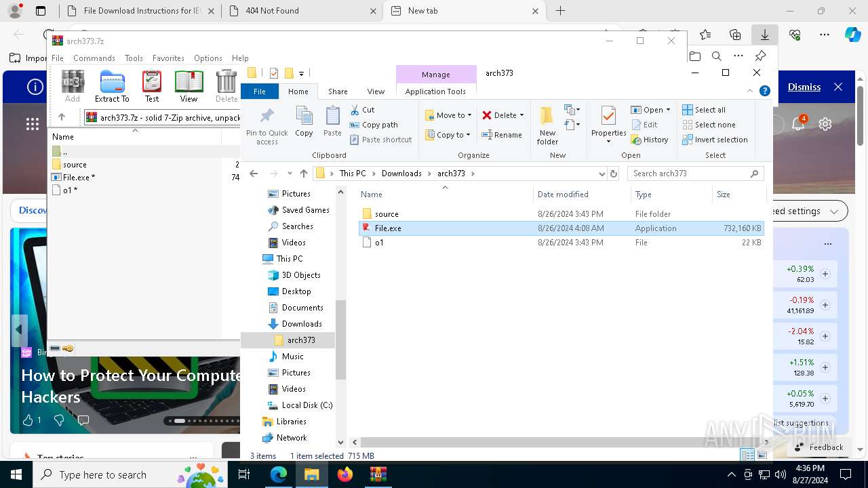Open Explorer help question mark icon
The height and width of the screenshot is (488, 868).
pyautogui.click(x=765, y=91)
